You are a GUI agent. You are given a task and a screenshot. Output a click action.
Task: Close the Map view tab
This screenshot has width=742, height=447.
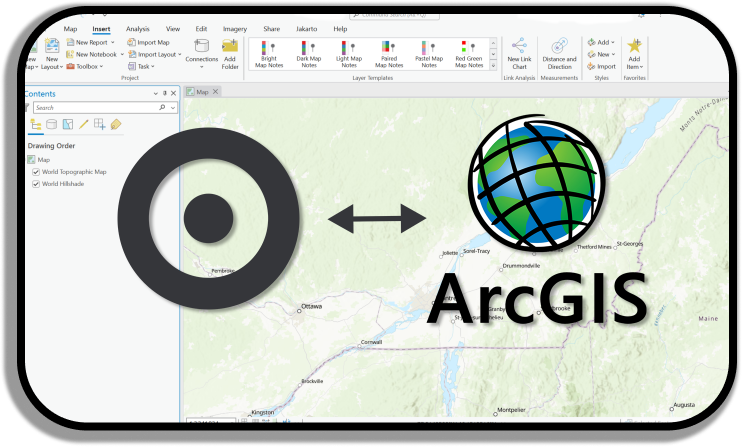(x=215, y=91)
